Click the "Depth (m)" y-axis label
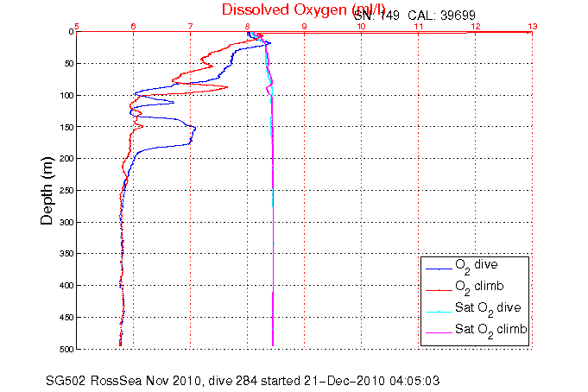This screenshot has height=392, width=588. [x=48, y=190]
